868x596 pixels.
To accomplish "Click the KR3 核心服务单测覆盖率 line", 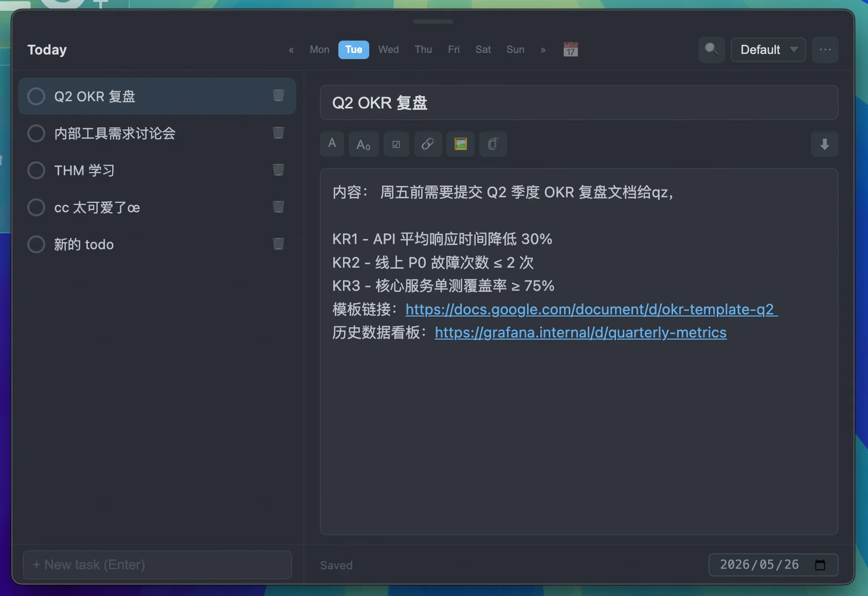I will [443, 286].
